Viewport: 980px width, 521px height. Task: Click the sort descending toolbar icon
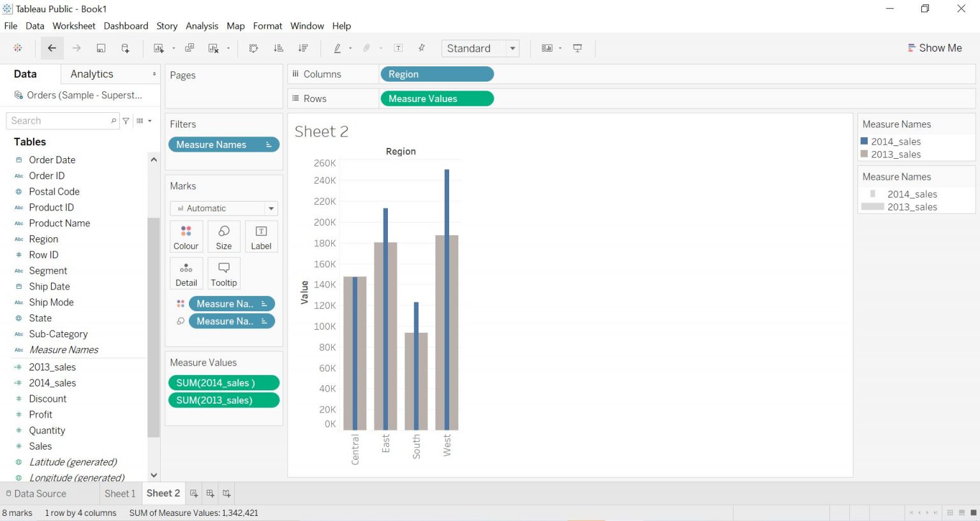pos(303,48)
